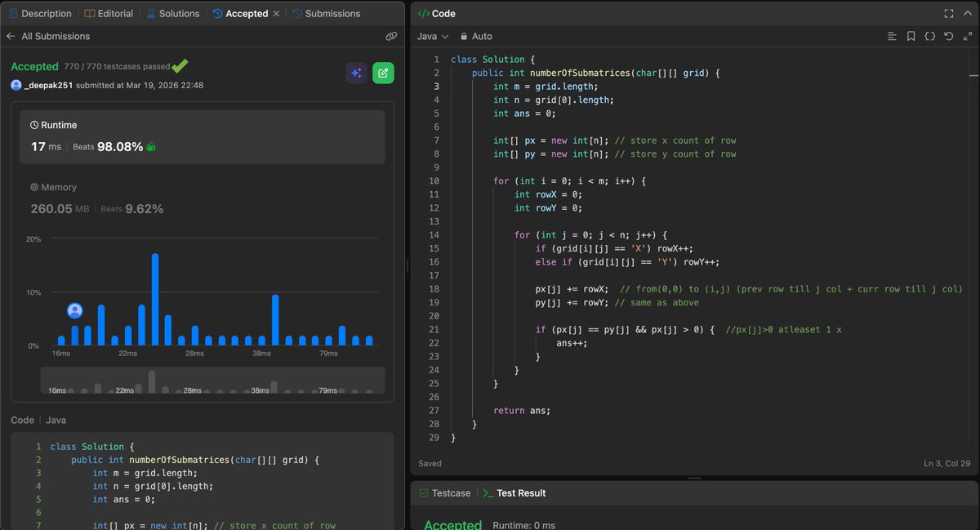Click '770 / 770 testcases passed' text
This screenshot has width=980, height=530.
click(x=117, y=66)
